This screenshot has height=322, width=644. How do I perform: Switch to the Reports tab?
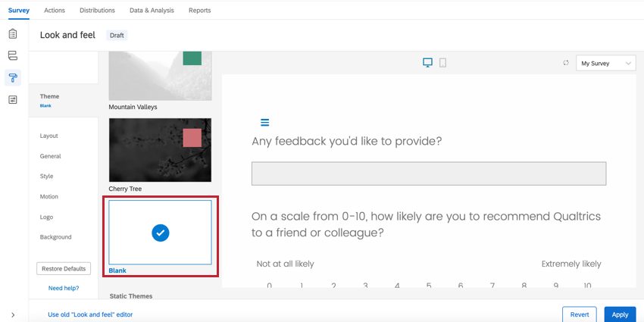pos(199,11)
